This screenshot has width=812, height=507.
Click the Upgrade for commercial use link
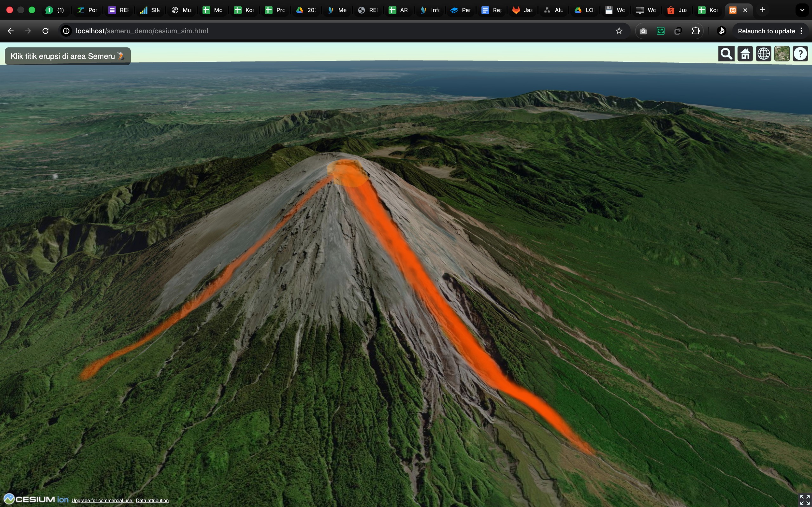coord(102,500)
